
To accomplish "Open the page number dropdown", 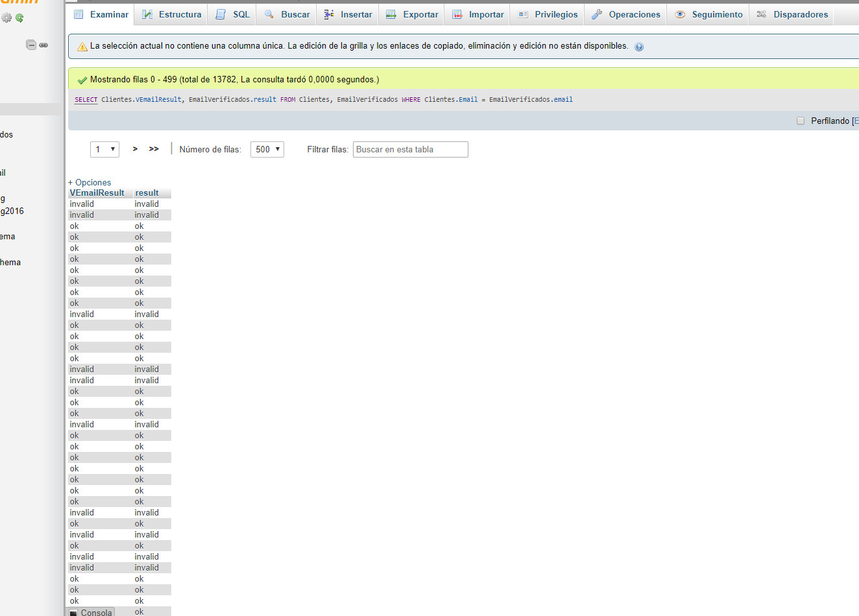I will tap(104, 149).
